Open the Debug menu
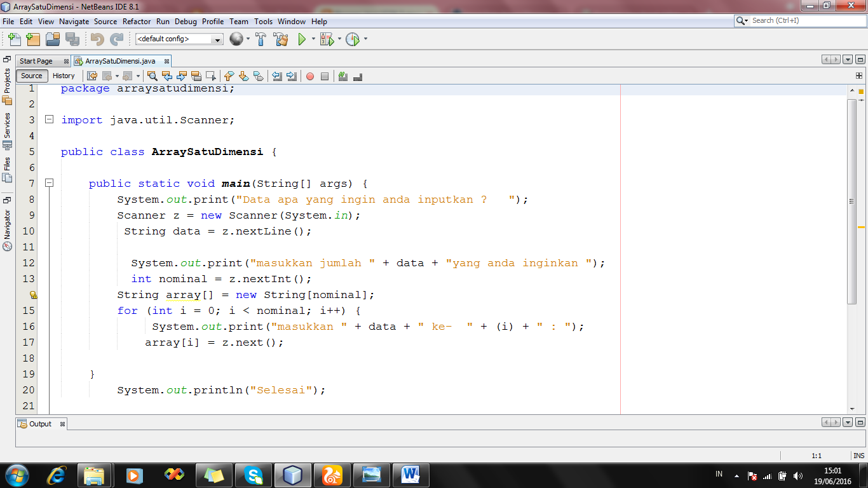This screenshot has width=868, height=488. click(186, 22)
